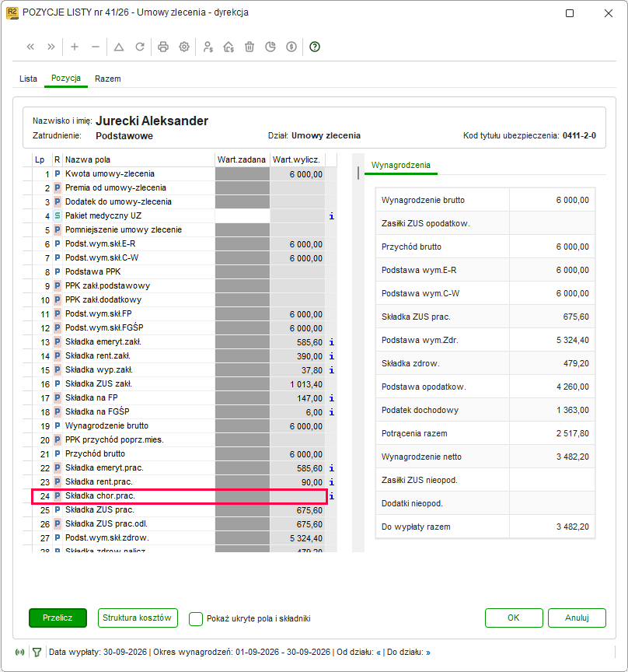Click the connection signal status icon
This screenshot has width=628, height=672.
[x=19, y=653]
